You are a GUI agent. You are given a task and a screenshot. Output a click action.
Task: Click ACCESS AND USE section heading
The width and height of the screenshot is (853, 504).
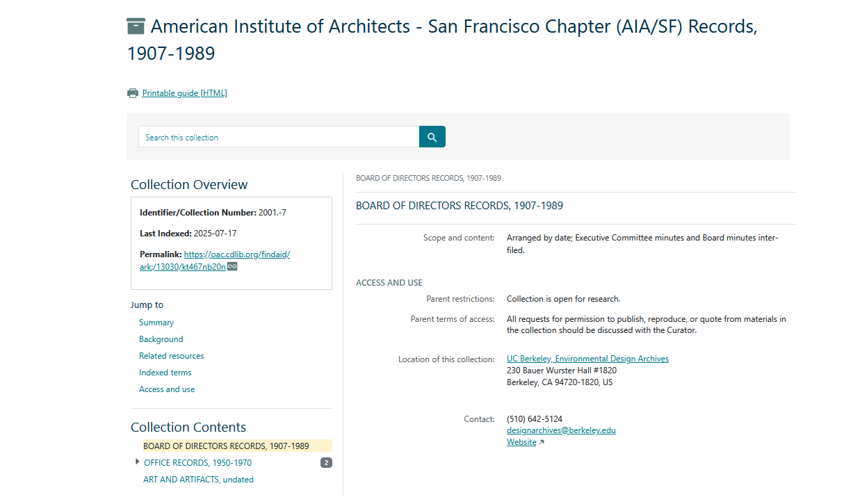click(389, 283)
